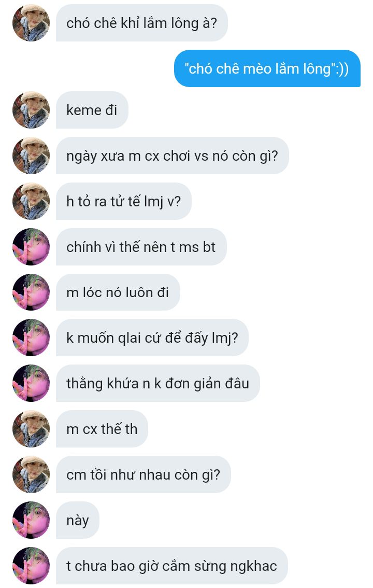This screenshot has width=373, height=588.
Task: Open avatar next to "cm tồi như nhau"
Action: pos(31,474)
